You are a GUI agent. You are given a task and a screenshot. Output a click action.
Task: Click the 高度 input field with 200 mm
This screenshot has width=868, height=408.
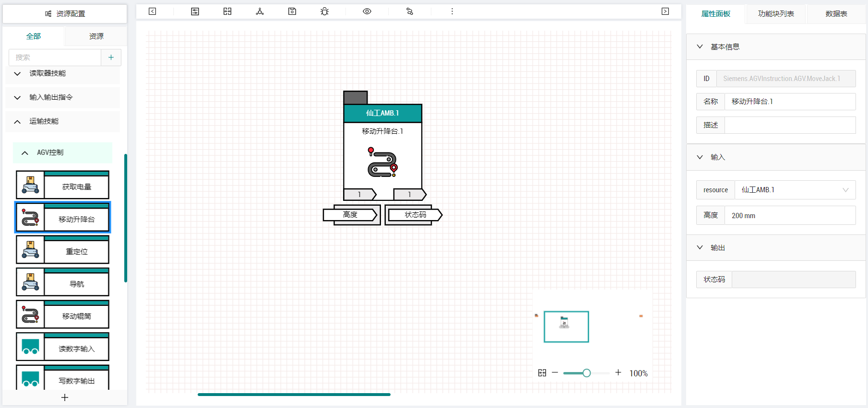[789, 216]
